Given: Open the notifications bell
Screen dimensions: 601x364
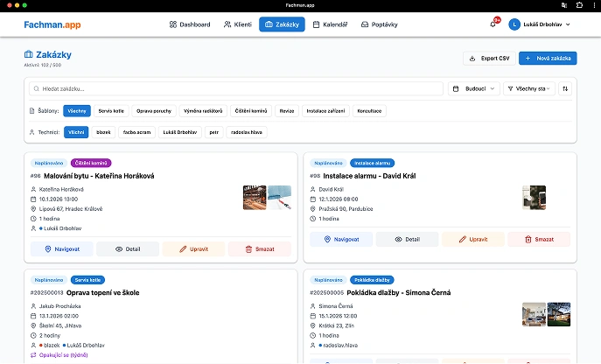Looking at the screenshot, I should 493,24.
